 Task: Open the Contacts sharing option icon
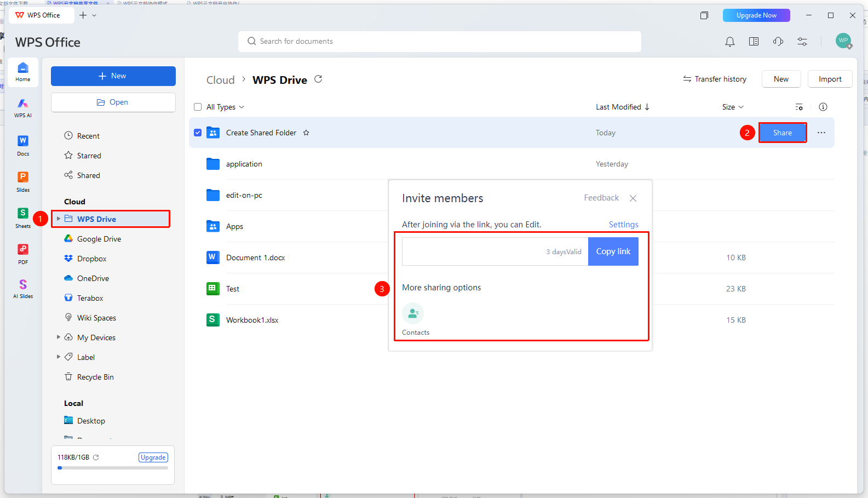point(413,313)
